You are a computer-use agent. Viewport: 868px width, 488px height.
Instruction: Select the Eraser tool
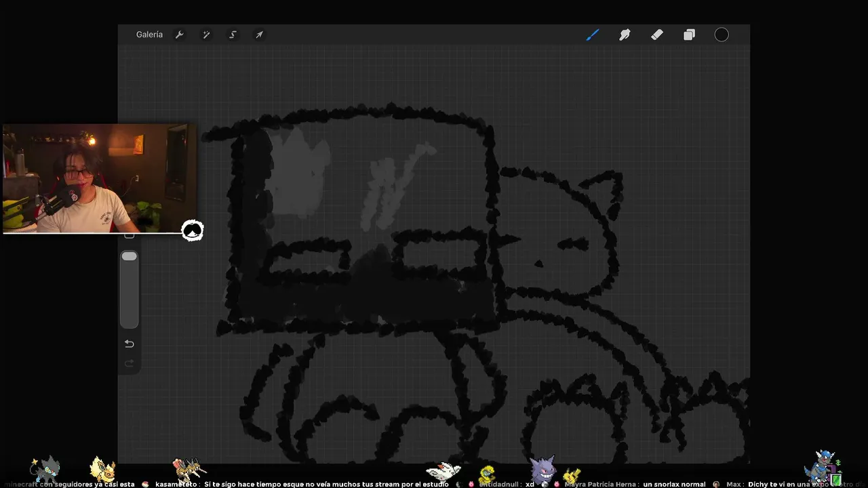657,35
